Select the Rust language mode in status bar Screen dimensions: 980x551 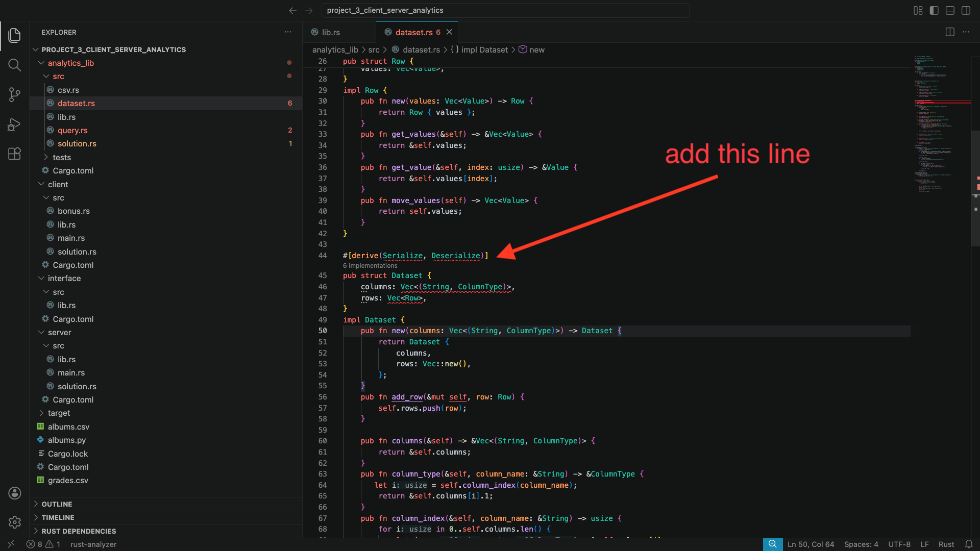[x=946, y=544]
